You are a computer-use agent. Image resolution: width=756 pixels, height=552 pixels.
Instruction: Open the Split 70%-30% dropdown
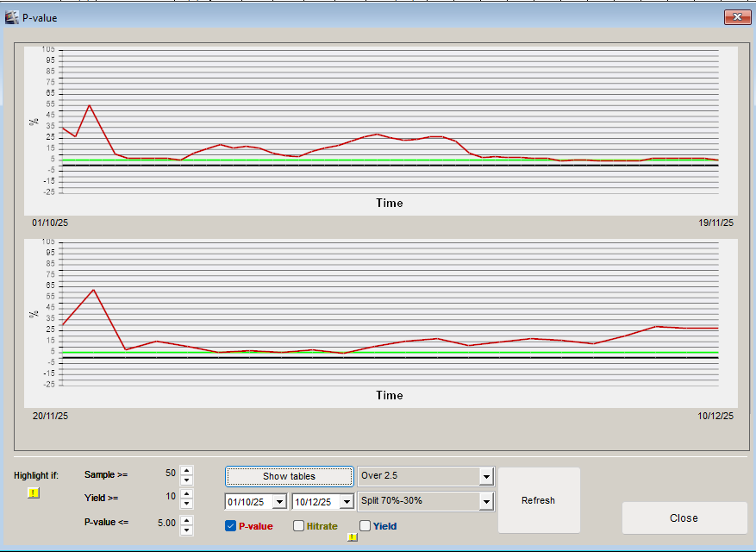tap(487, 500)
